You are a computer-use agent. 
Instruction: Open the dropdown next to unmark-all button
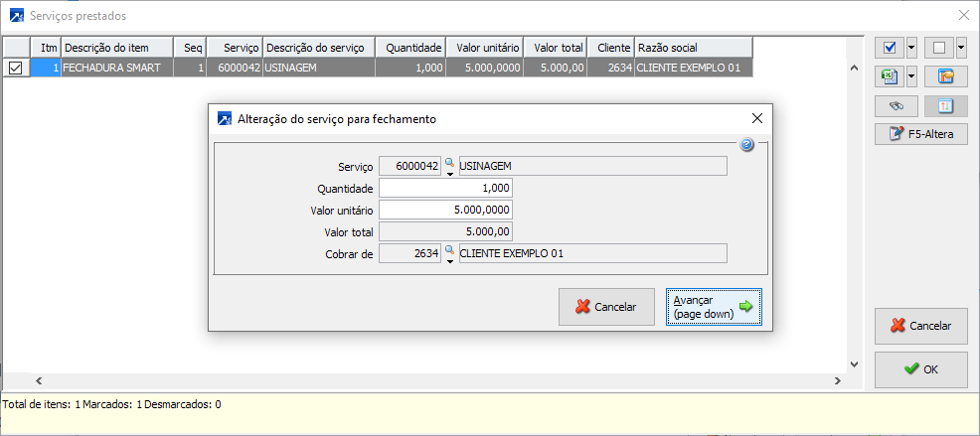point(961,48)
